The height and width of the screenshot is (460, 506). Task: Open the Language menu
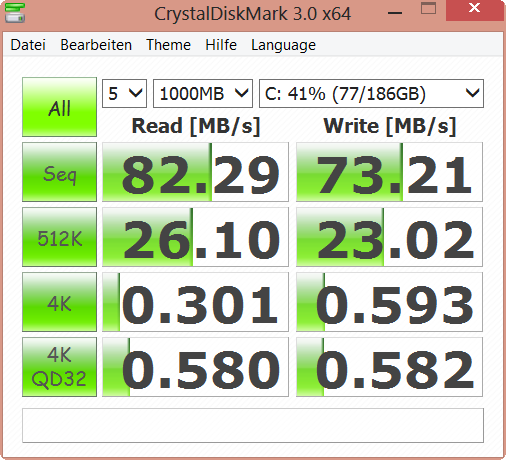tap(283, 45)
